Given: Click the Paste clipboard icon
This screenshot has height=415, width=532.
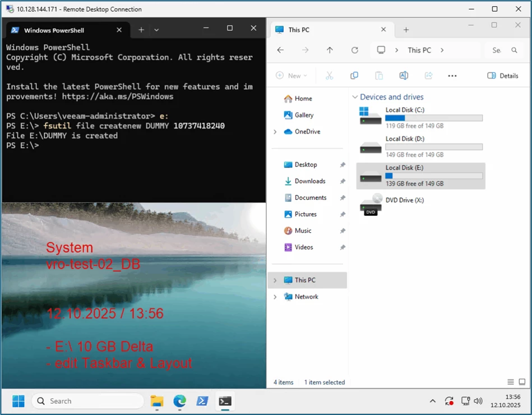Looking at the screenshot, I should (x=378, y=75).
